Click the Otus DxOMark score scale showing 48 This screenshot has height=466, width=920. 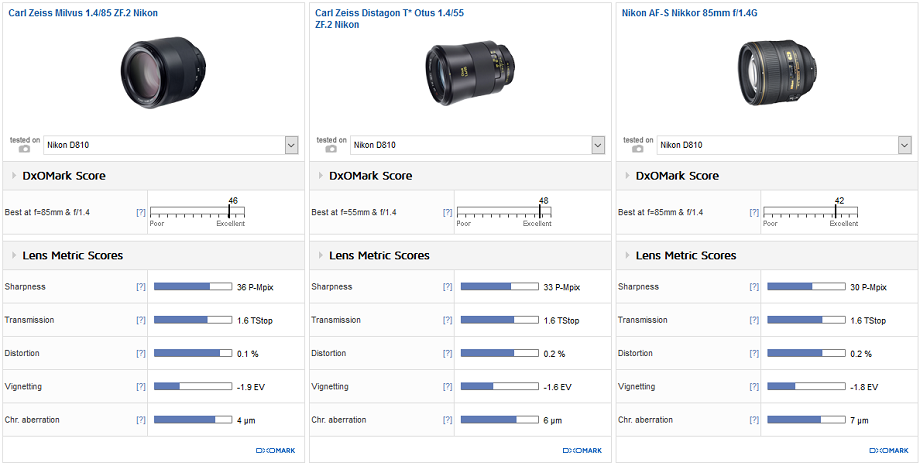pos(504,212)
